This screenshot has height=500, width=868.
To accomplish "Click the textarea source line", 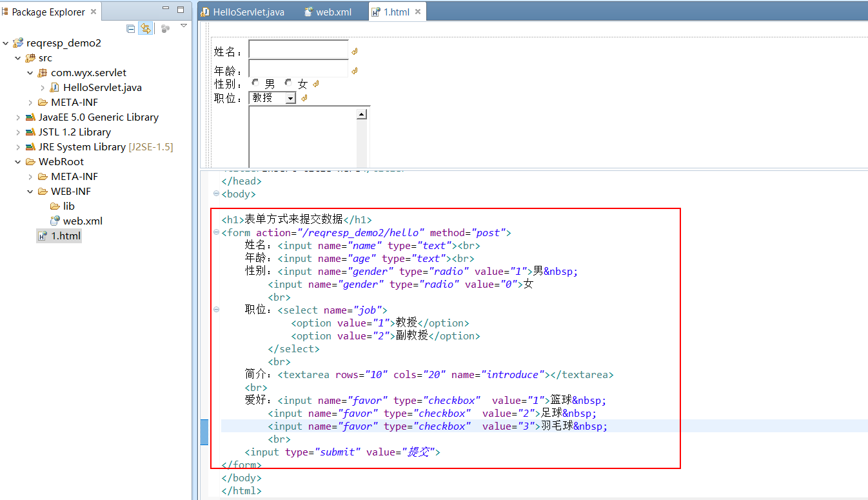I will click(x=429, y=374).
